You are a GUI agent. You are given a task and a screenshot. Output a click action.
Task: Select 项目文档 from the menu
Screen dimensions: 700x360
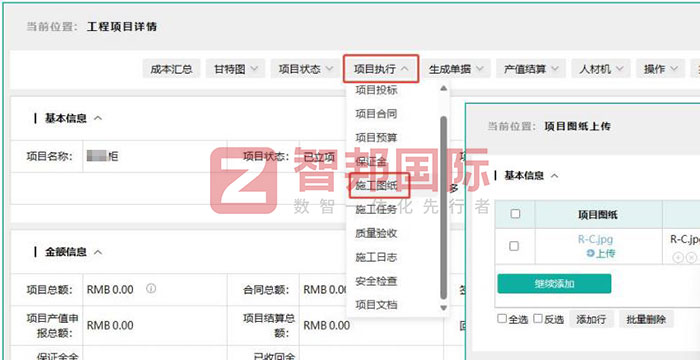376,305
